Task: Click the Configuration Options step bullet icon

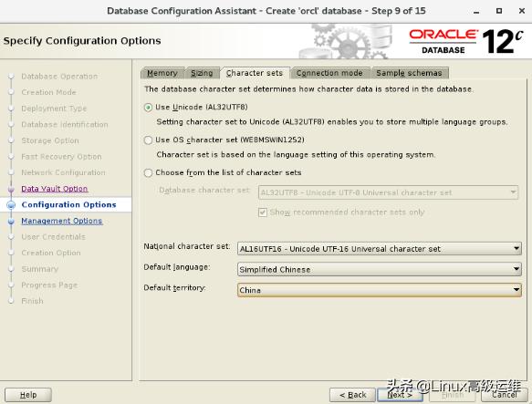Action: pyautogui.click(x=11, y=204)
